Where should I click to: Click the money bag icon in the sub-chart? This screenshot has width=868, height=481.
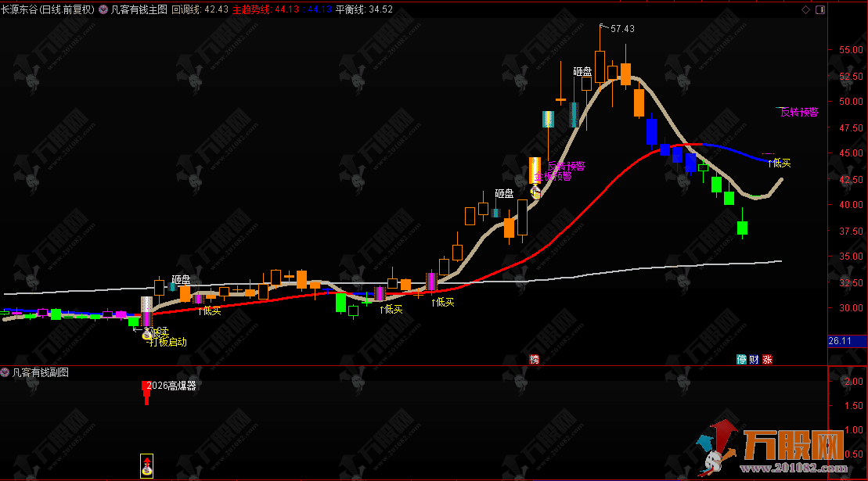[146, 468]
